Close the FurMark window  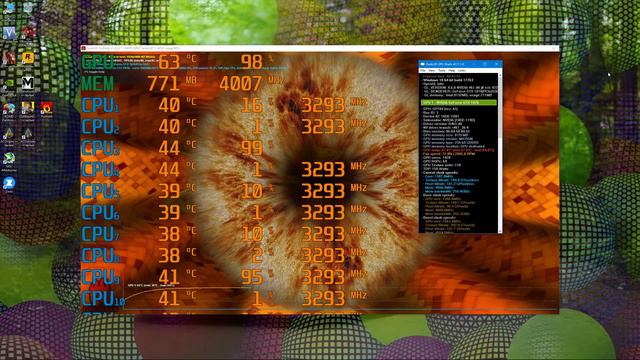coord(553,48)
